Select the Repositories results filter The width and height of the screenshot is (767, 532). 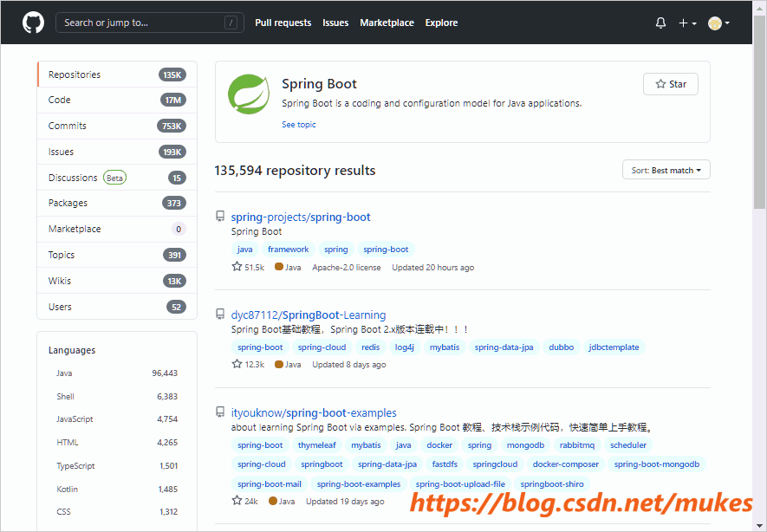click(117, 75)
